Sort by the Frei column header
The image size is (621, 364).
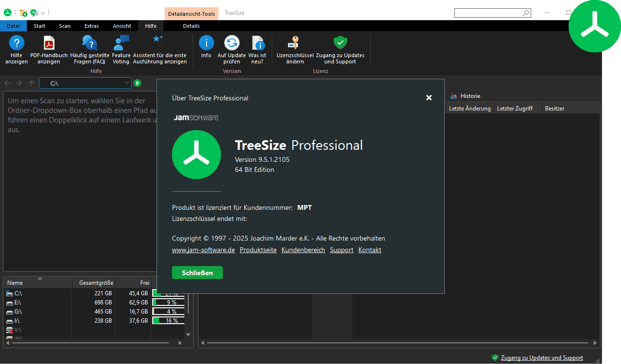(x=133, y=283)
